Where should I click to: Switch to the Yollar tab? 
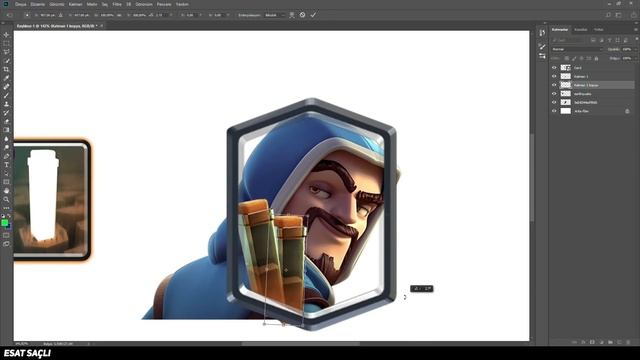point(598,29)
